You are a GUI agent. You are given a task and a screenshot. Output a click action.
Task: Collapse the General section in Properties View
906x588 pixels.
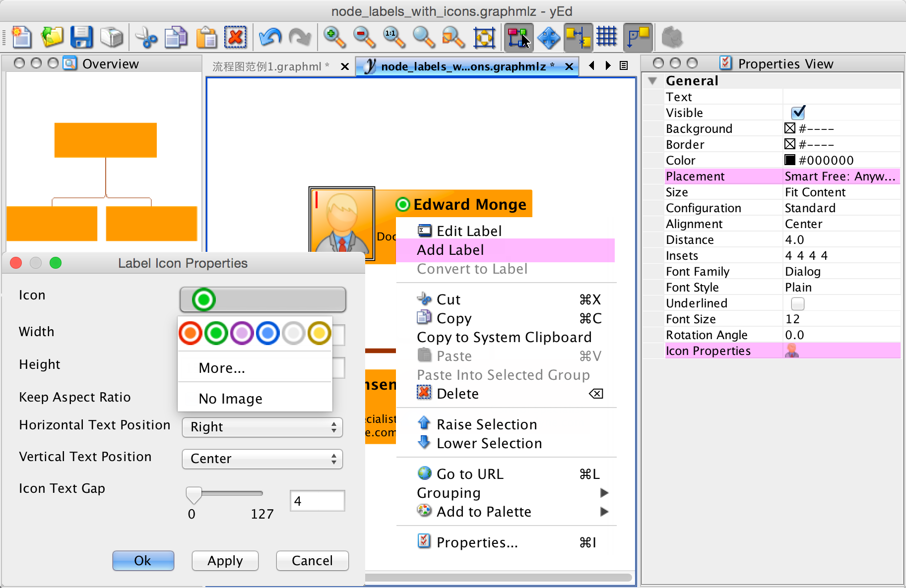[x=653, y=80]
